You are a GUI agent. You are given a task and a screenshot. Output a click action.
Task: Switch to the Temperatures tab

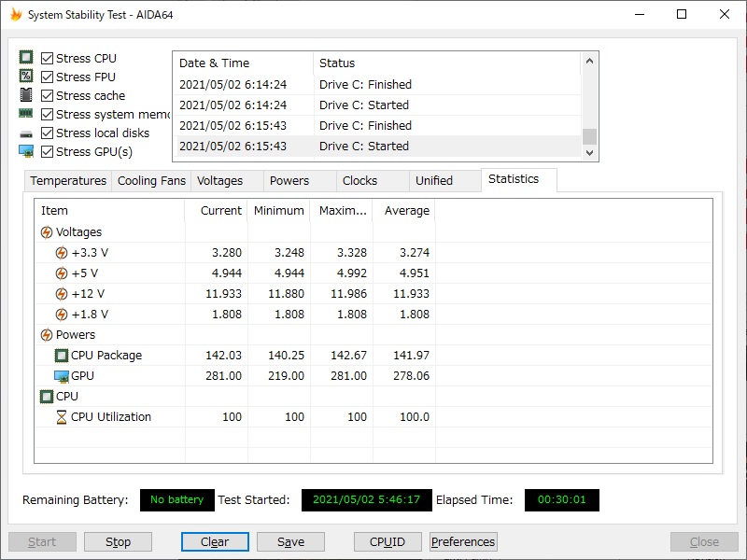click(x=68, y=181)
